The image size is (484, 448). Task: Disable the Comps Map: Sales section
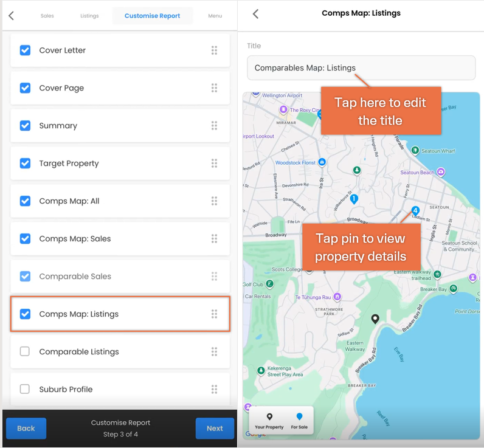pyautogui.click(x=25, y=238)
